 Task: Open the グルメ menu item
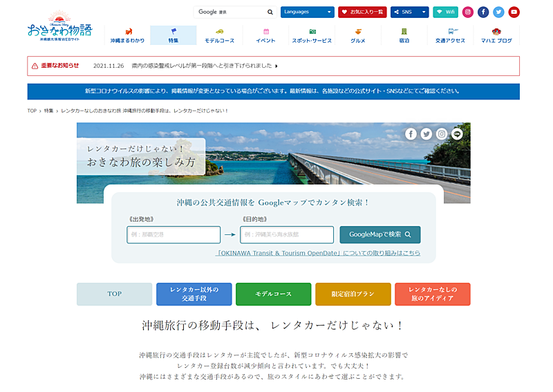point(358,36)
